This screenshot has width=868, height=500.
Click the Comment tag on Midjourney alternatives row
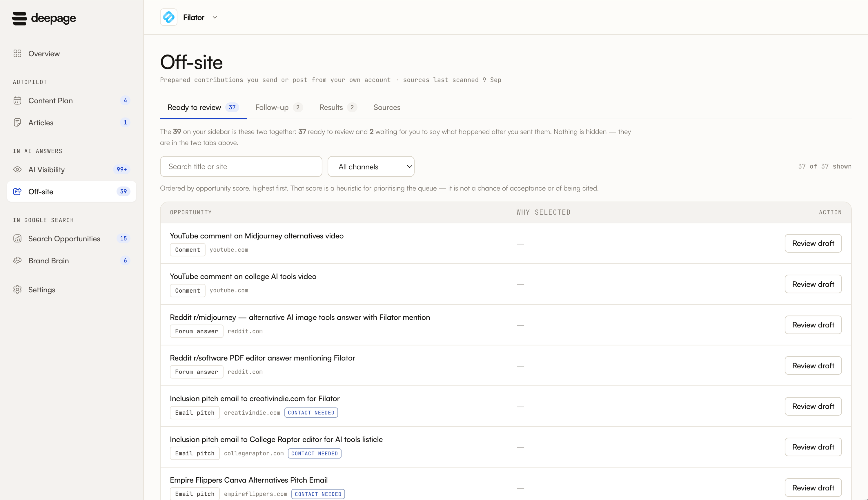click(x=187, y=250)
